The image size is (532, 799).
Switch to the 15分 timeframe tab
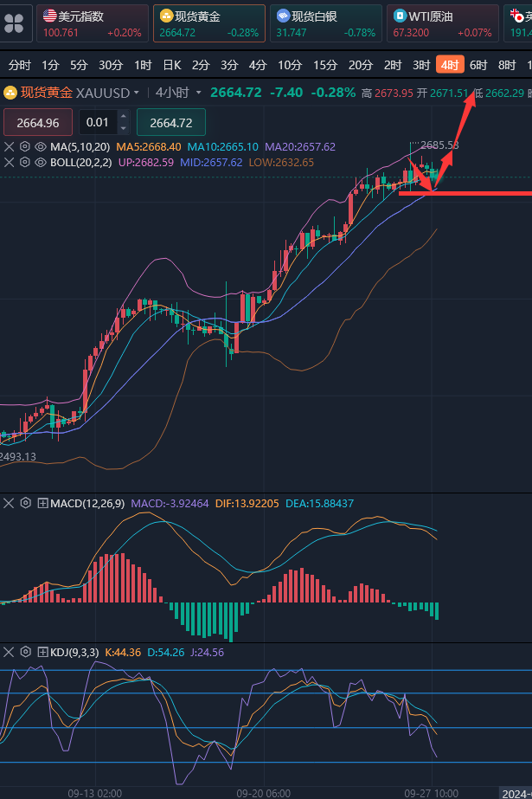pos(325,65)
